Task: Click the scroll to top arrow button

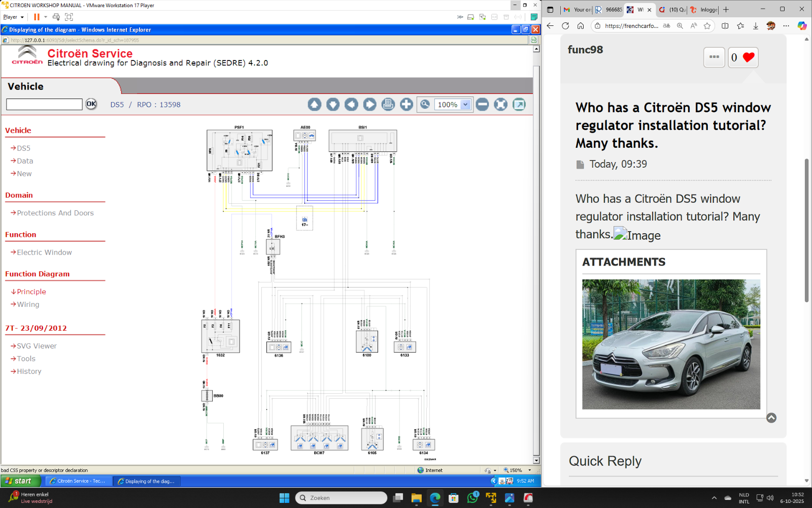Action: (771, 418)
